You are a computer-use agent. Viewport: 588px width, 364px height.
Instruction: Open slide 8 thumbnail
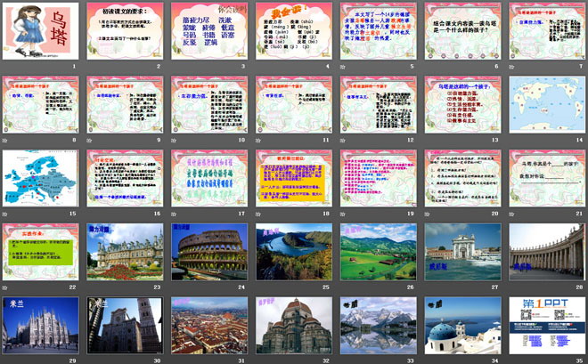[40, 105]
